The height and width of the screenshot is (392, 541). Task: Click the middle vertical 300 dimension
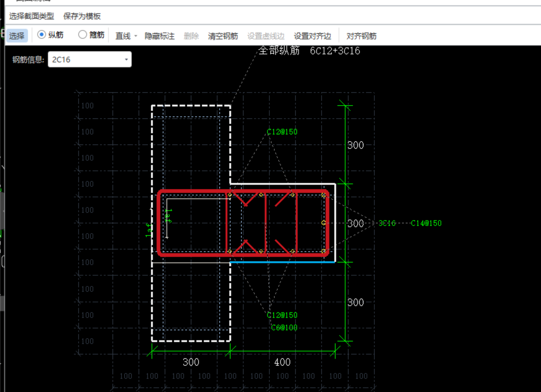[355, 223]
